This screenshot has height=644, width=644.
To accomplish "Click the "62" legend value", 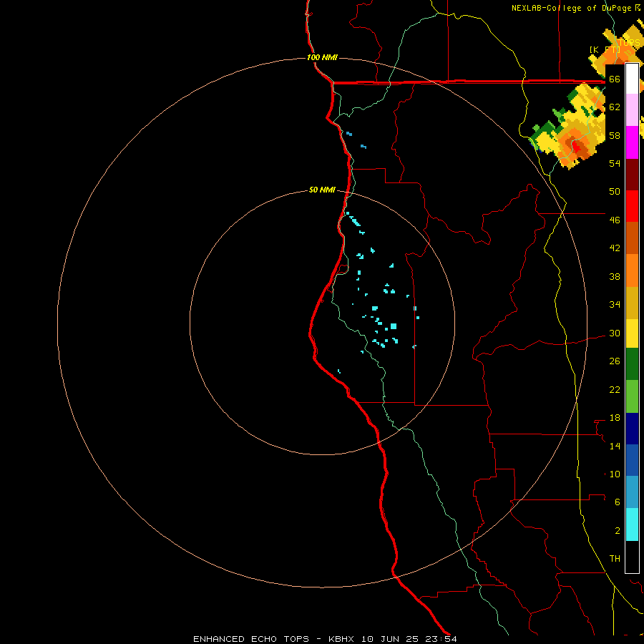I will tap(615, 107).
